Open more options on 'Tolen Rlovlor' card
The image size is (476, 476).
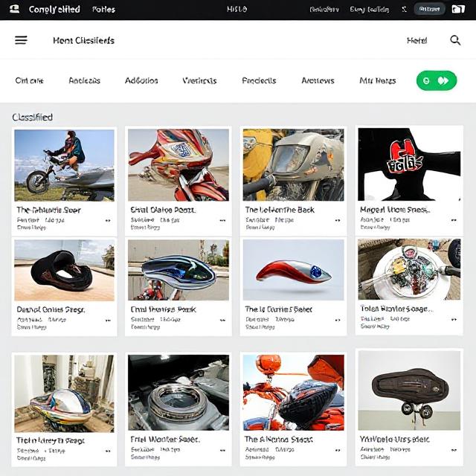[x=454, y=319]
